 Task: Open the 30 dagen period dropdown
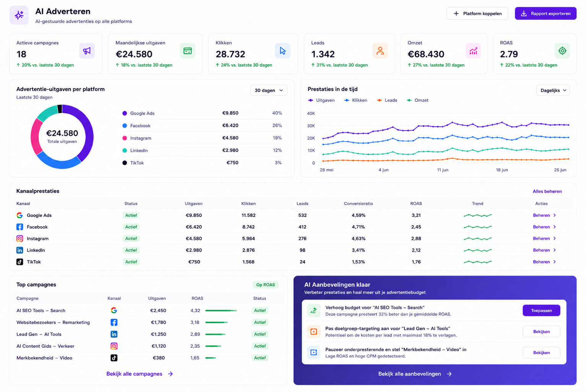point(269,91)
